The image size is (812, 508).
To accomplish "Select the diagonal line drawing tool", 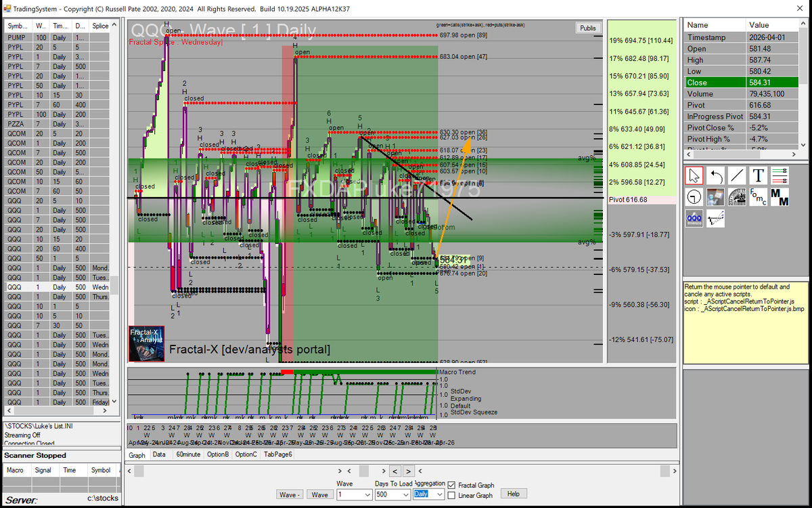I will point(737,175).
